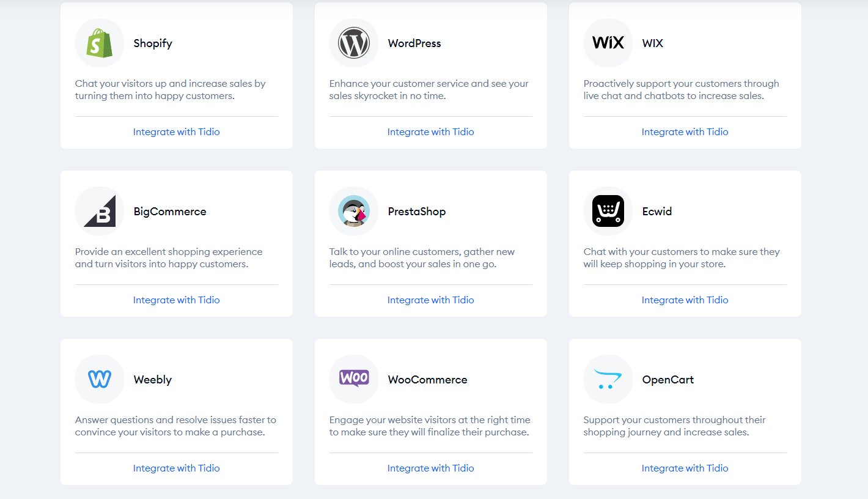Click the 'Answer questions and resolve issues' text
The width and height of the screenshot is (868, 499).
pyautogui.click(x=176, y=426)
